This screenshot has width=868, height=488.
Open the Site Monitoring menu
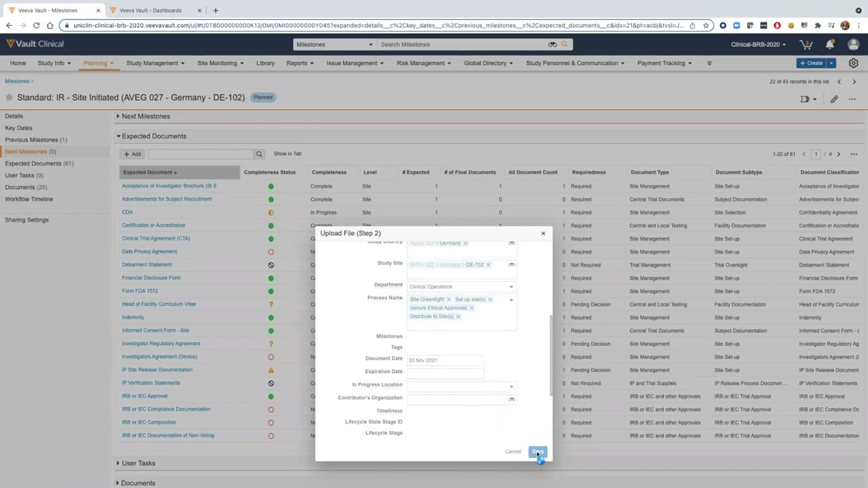pos(220,63)
